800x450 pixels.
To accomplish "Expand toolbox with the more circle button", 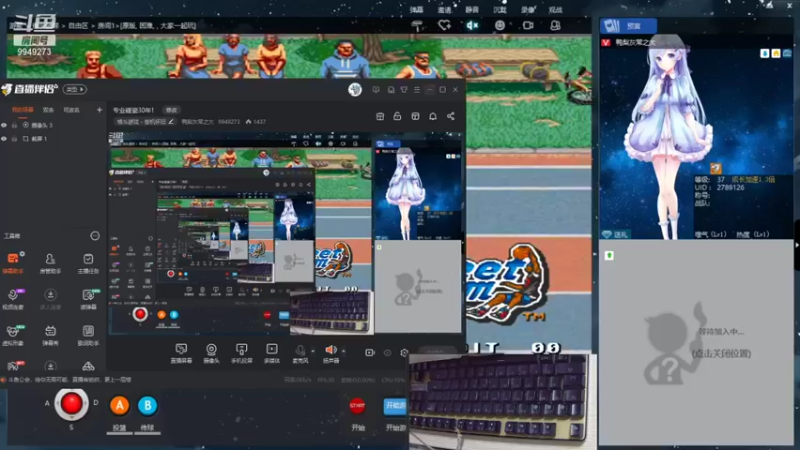I will click(x=95, y=236).
